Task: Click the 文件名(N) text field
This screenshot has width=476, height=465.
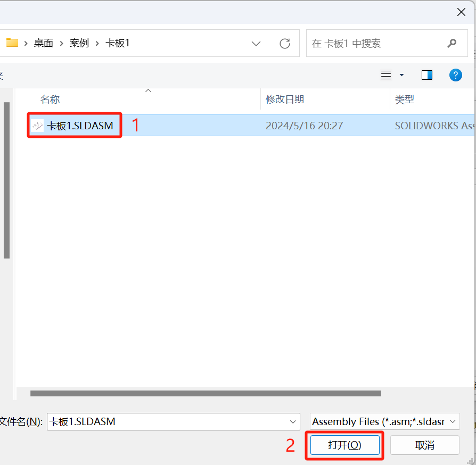Action: click(x=174, y=421)
